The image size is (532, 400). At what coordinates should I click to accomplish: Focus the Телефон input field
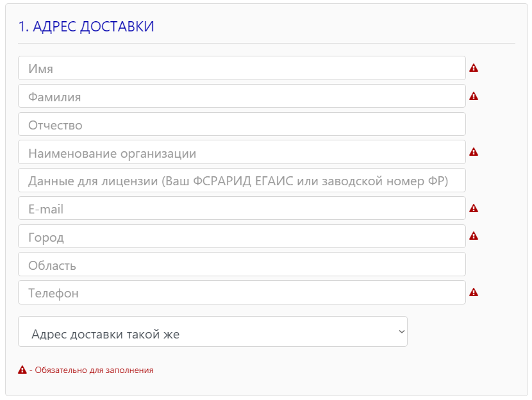pos(242,292)
